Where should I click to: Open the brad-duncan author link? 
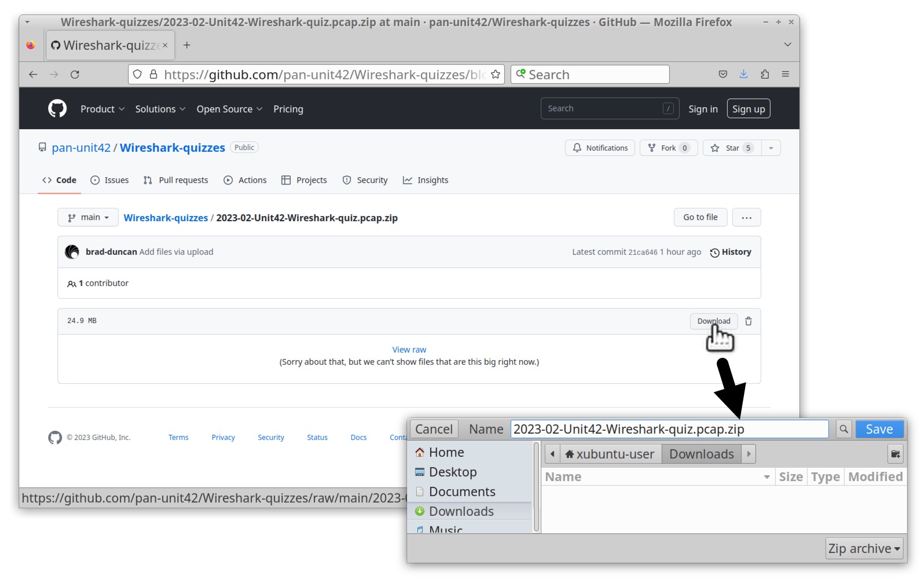tap(111, 252)
